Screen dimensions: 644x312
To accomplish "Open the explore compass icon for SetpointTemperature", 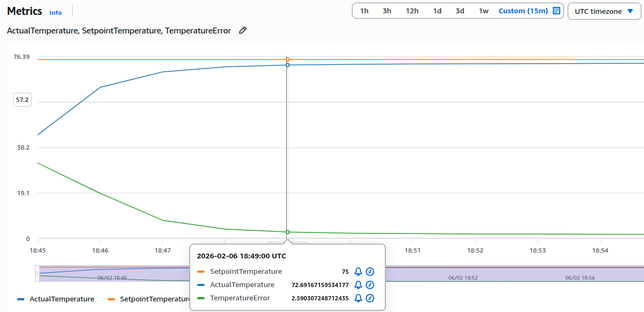I will (x=370, y=271).
